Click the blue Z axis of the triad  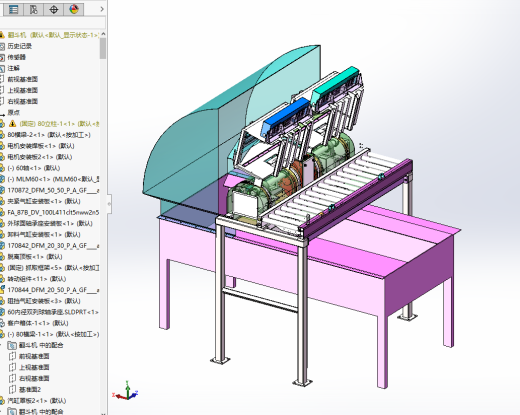(x=134, y=395)
